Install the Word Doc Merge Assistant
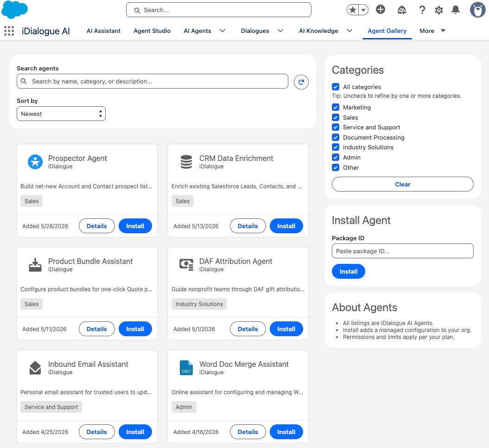The height and width of the screenshot is (448, 489). pos(286,432)
